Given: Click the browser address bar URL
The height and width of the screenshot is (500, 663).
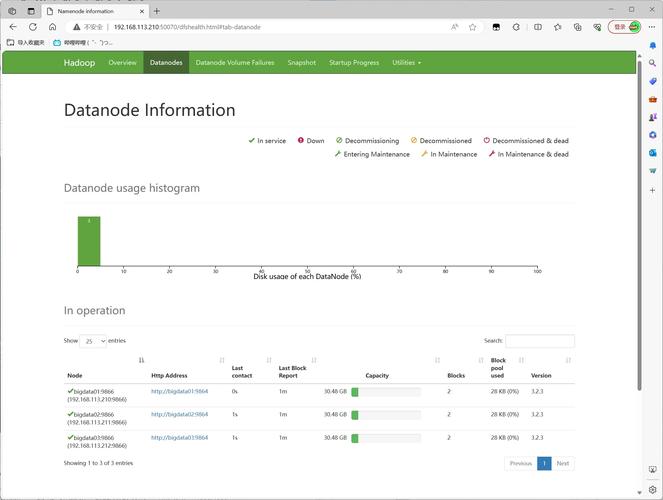Looking at the screenshot, I should tap(187, 27).
